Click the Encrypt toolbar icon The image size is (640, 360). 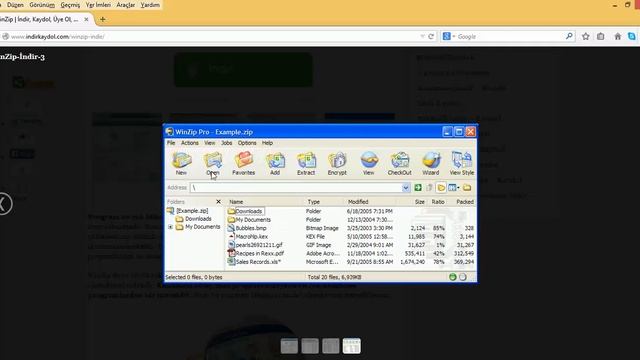(x=337, y=163)
